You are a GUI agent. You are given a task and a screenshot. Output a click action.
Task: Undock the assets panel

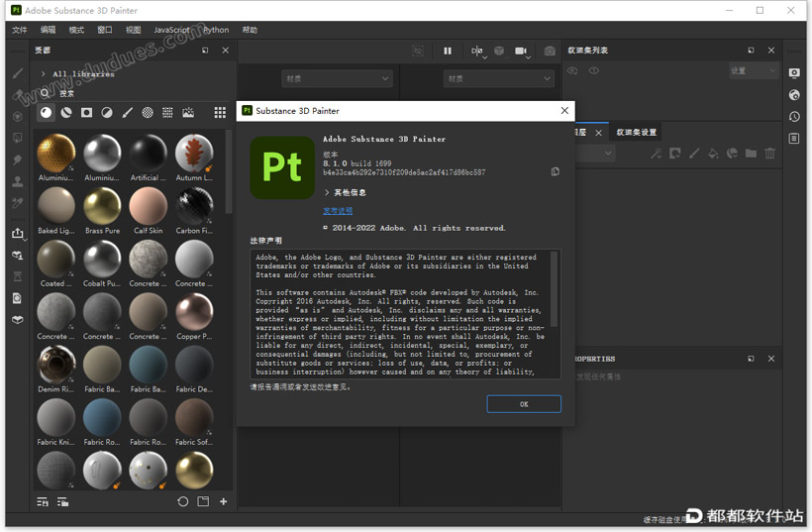[205, 51]
